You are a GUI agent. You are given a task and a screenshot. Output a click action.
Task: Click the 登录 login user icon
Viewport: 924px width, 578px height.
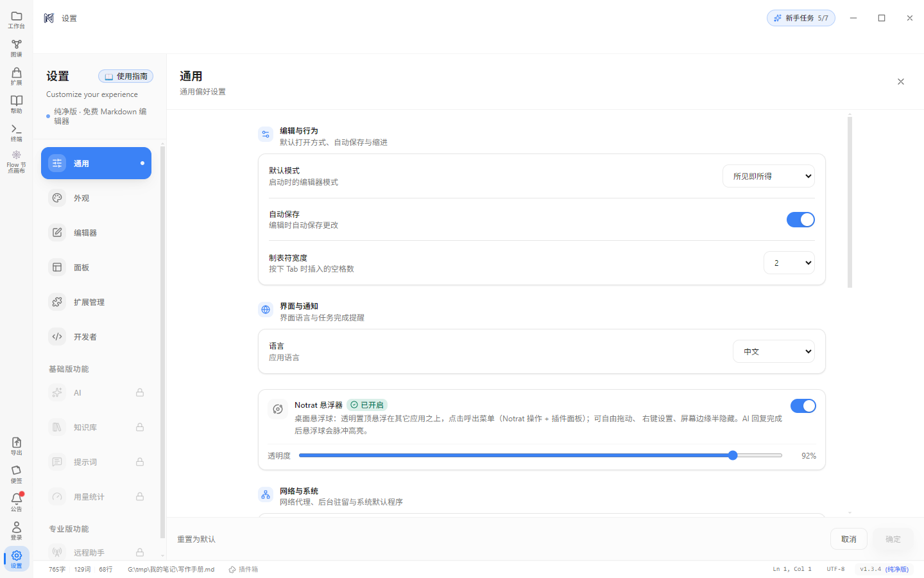pos(17,530)
